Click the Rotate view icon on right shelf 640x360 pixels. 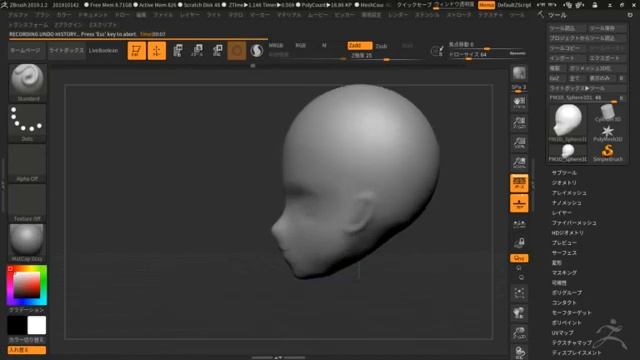click(519, 352)
